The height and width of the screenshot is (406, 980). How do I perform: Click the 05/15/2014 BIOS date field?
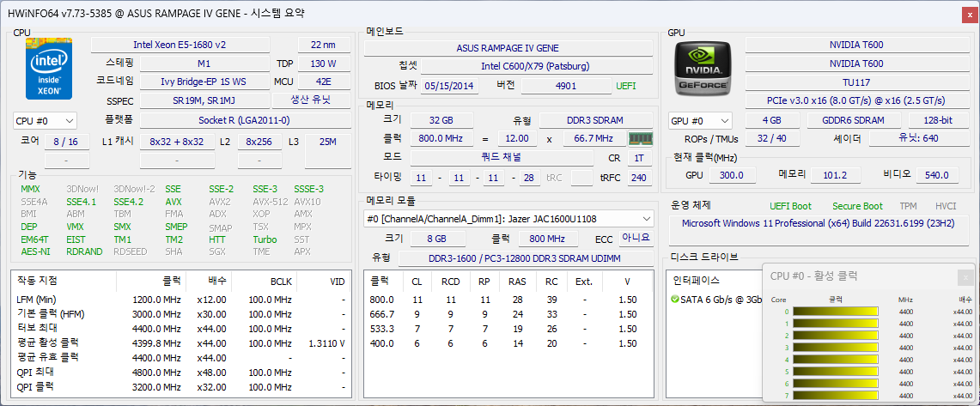[451, 86]
